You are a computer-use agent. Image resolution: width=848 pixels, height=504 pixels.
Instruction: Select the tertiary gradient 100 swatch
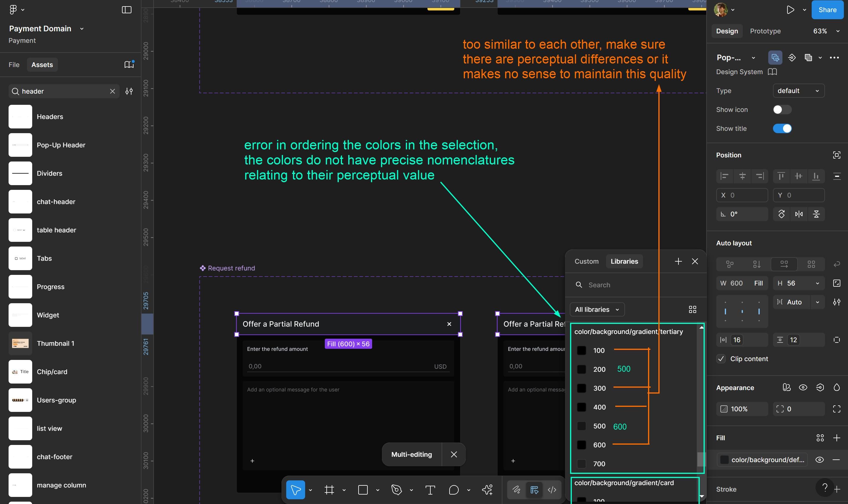tap(581, 350)
